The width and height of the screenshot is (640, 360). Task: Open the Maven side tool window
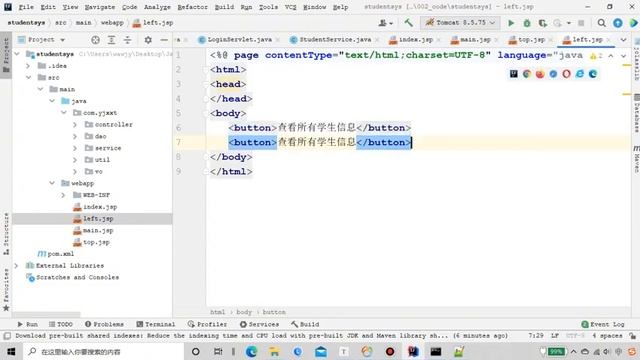click(x=636, y=158)
